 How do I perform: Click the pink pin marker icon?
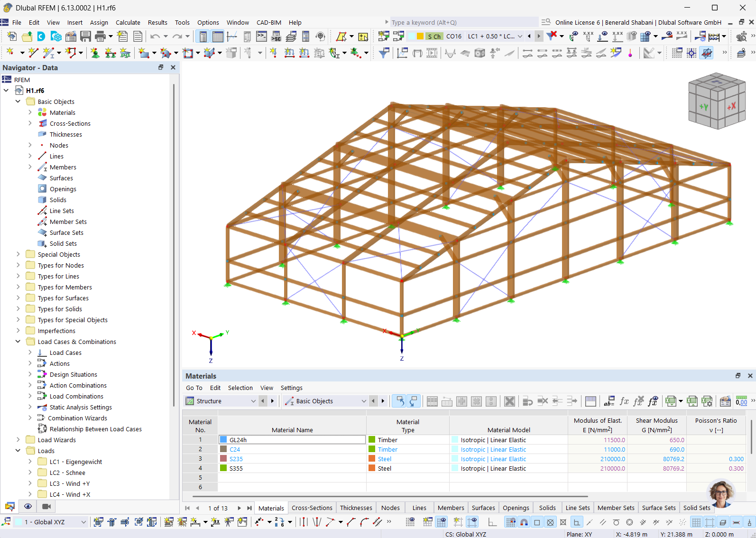click(630, 53)
